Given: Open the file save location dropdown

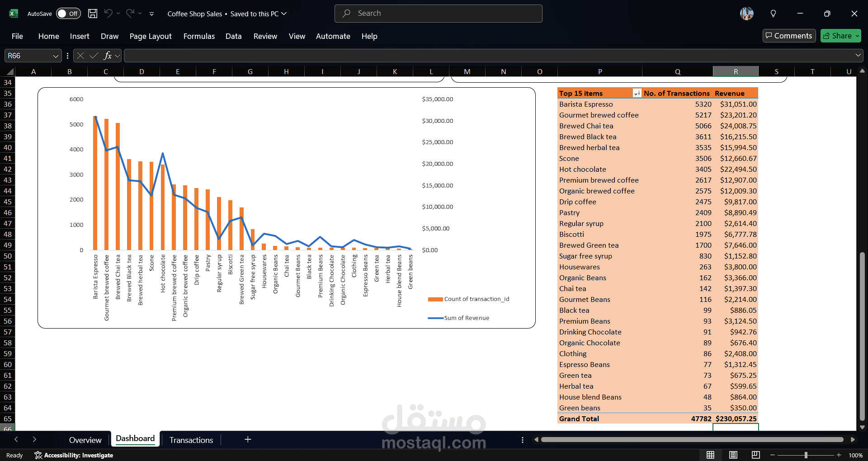Looking at the screenshot, I should point(284,14).
